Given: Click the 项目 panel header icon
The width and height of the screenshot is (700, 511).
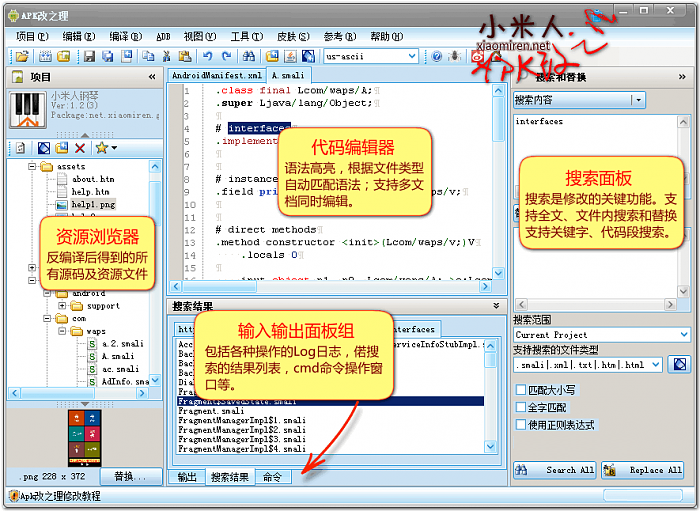Looking at the screenshot, I should point(17,77).
